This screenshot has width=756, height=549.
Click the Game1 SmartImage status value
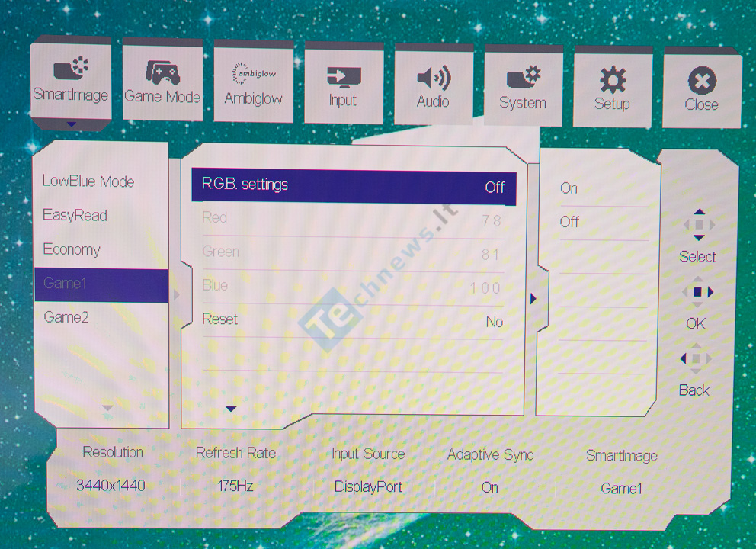[621, 488]
